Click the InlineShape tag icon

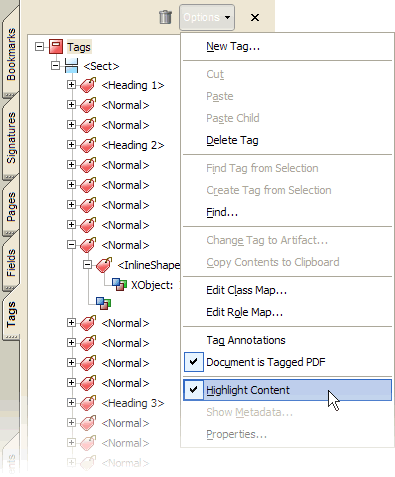(104, 265)
